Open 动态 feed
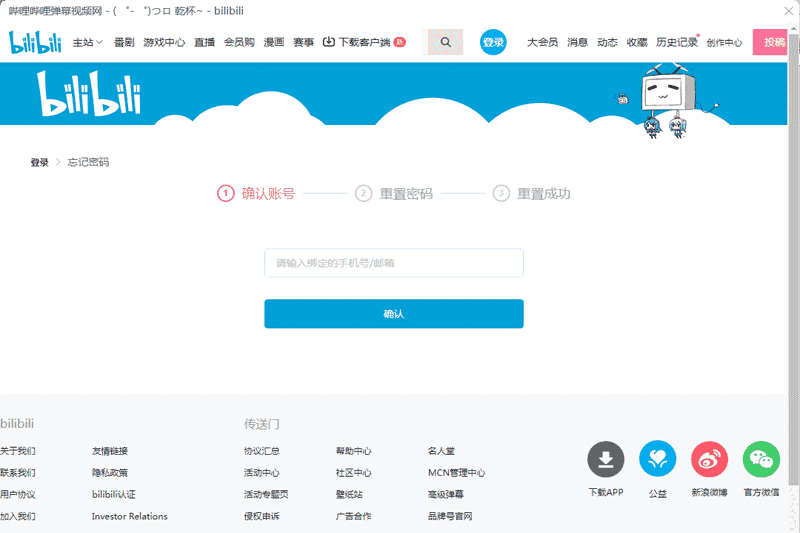Viewport: 800px width, 533px height. click(x=607, y=42)
